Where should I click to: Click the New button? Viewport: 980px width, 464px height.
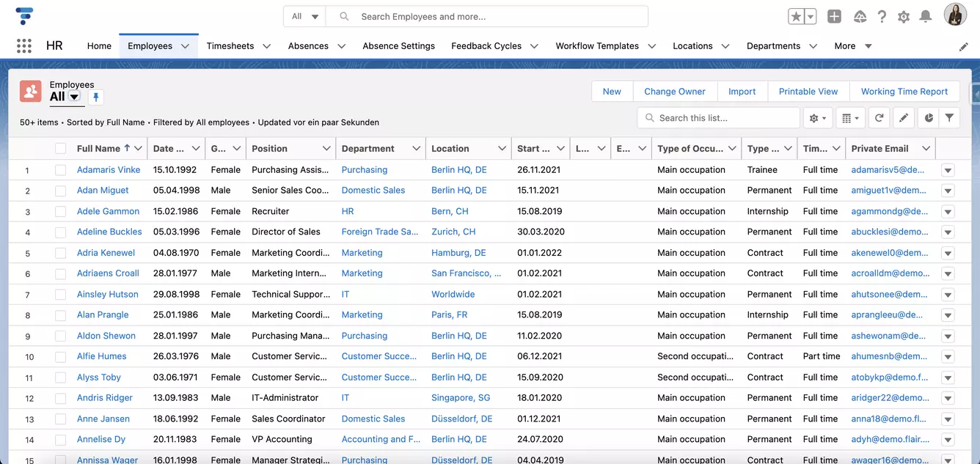tap(612, 91)
